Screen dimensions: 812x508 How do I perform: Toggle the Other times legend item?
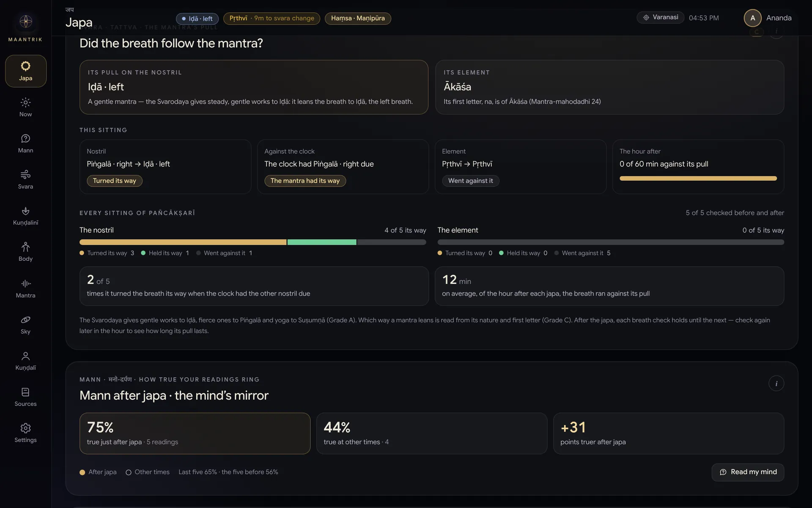148,472
